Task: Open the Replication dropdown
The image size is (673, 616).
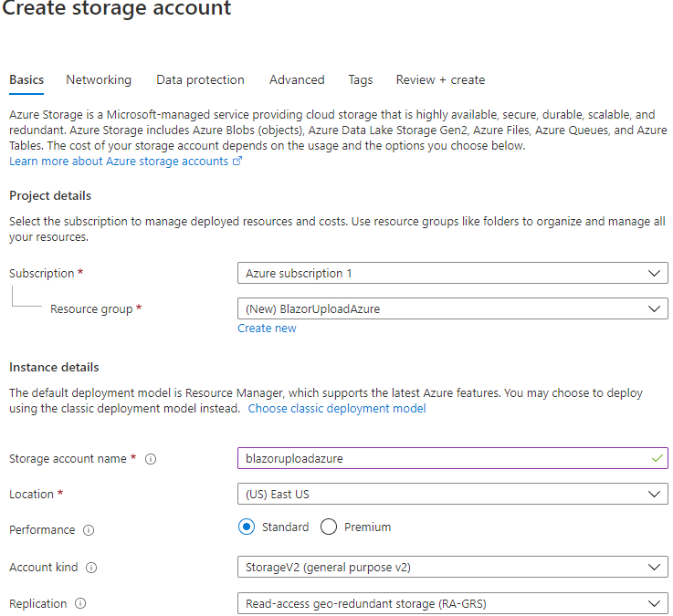Action: point(452,603)
